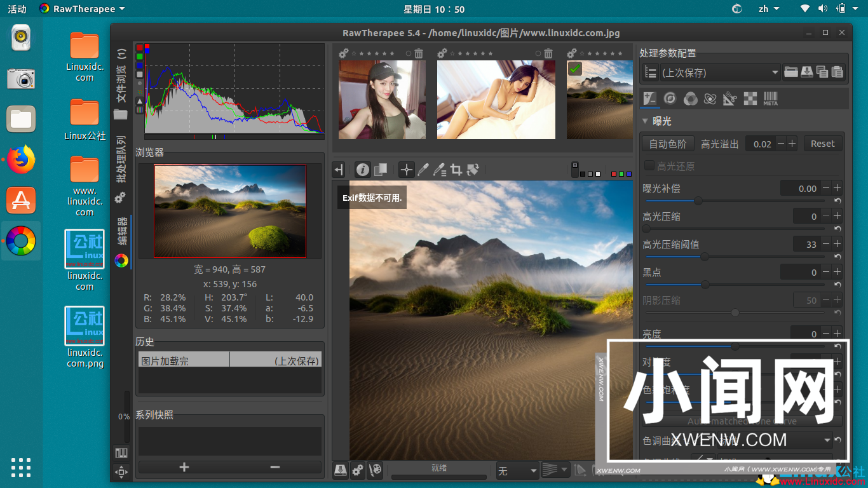Click the load profile folder icon

[x=790, y=72]
